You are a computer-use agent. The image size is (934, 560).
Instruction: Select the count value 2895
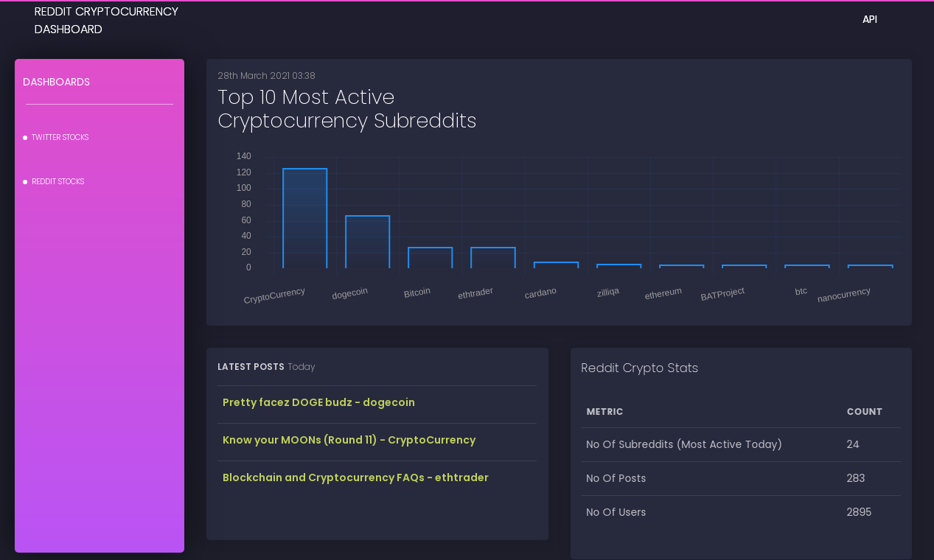click(859, 512)
